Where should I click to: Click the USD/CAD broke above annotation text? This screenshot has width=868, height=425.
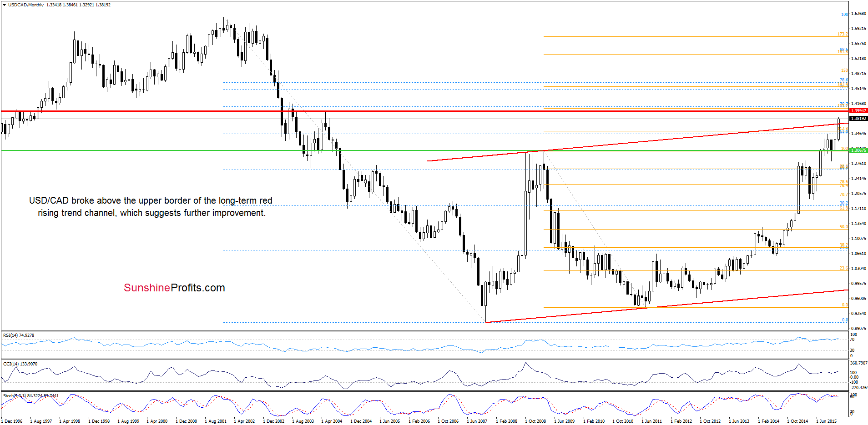pos(151,207)
